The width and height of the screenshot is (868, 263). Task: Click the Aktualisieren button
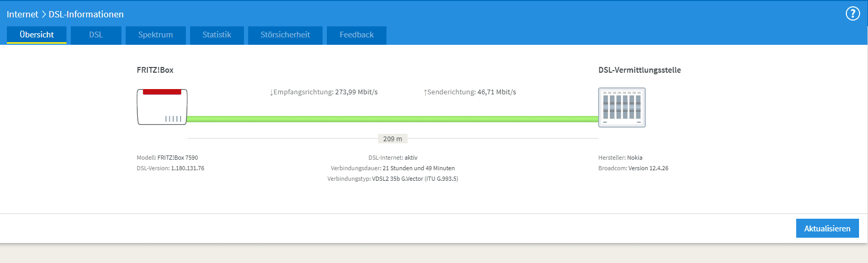tap(827, 228)
